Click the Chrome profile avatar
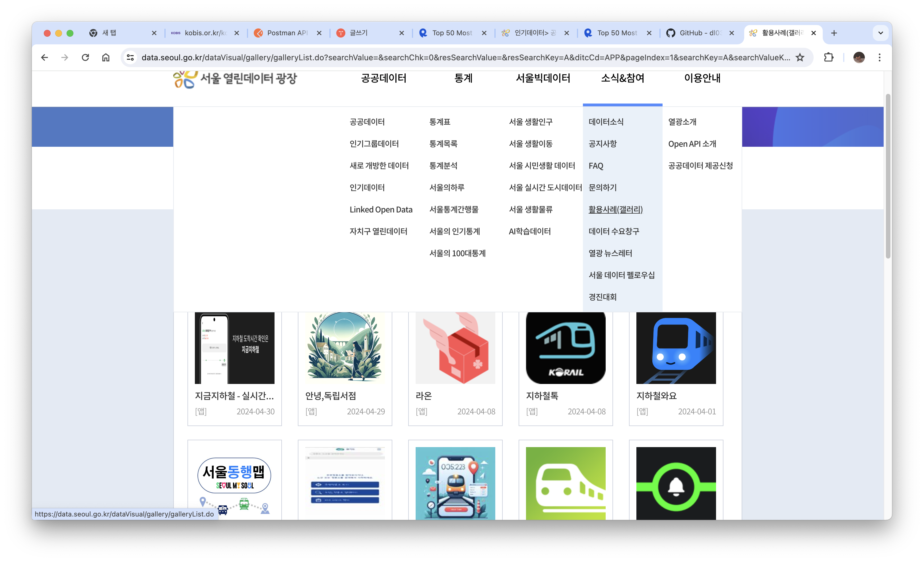Viewport: 924px width, 562px height. [x=859, y=57]
